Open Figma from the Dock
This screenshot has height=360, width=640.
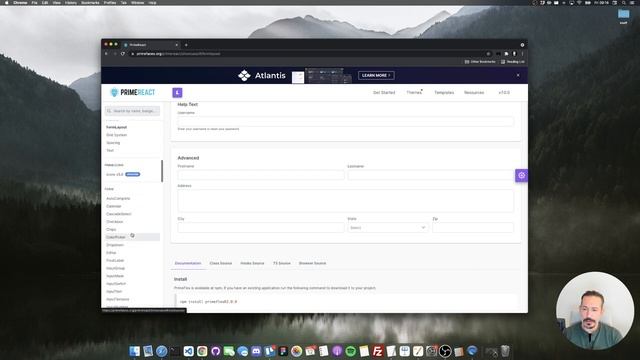tap(283, 351)
